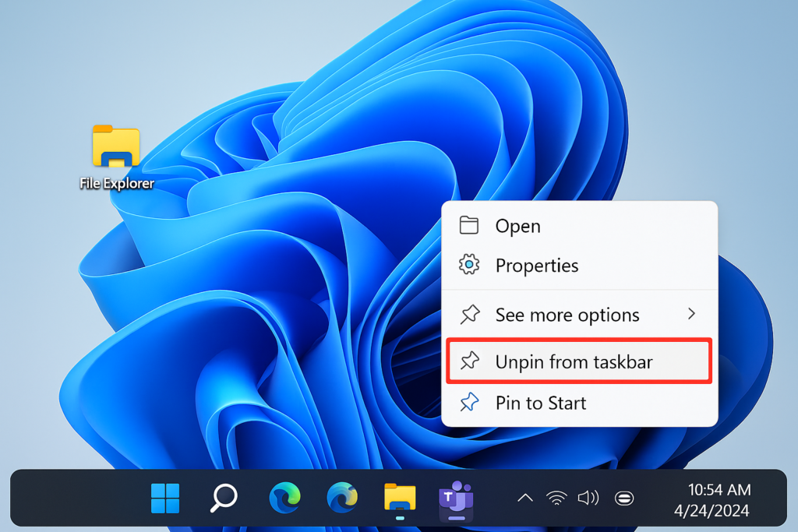Choose See more options entry

pos(579,315)
